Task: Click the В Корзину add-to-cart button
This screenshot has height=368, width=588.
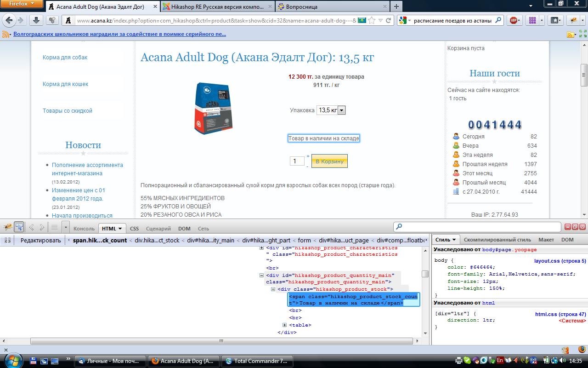Action: pos(329,161)
